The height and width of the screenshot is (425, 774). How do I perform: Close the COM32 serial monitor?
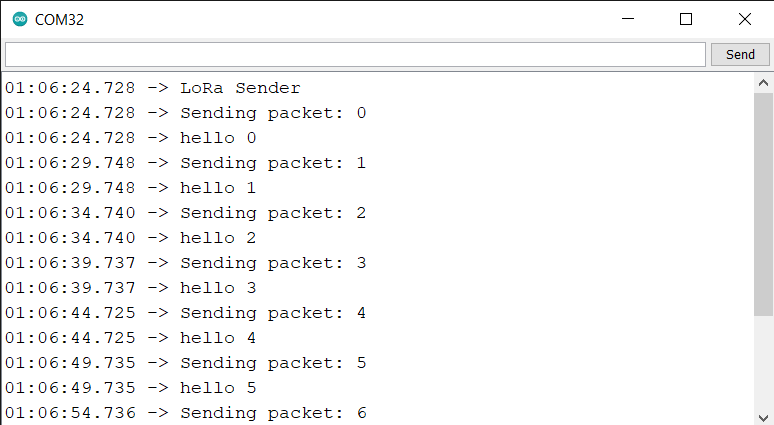coord(744,19)
